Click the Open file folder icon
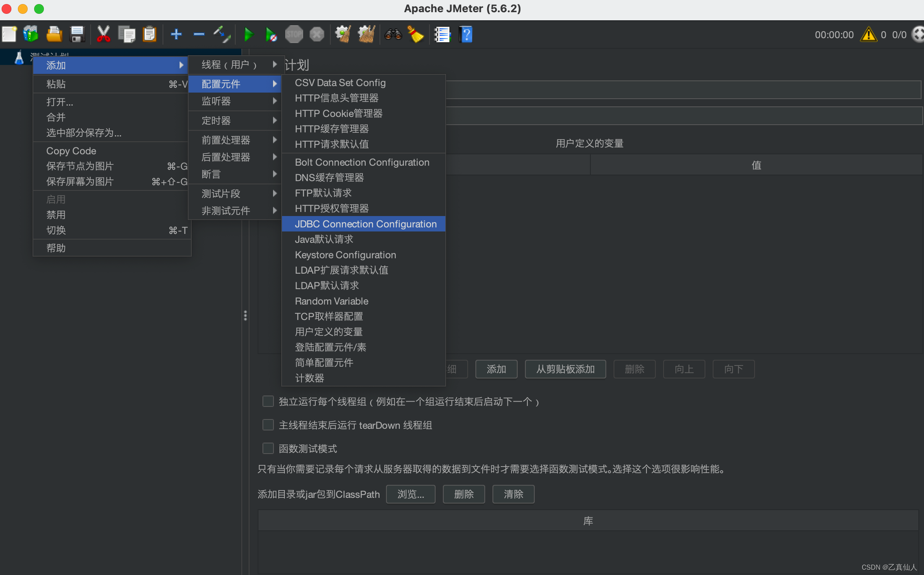The width and height of the screenshot is (924, 575). pyautogui.click(x=54, y=35)
